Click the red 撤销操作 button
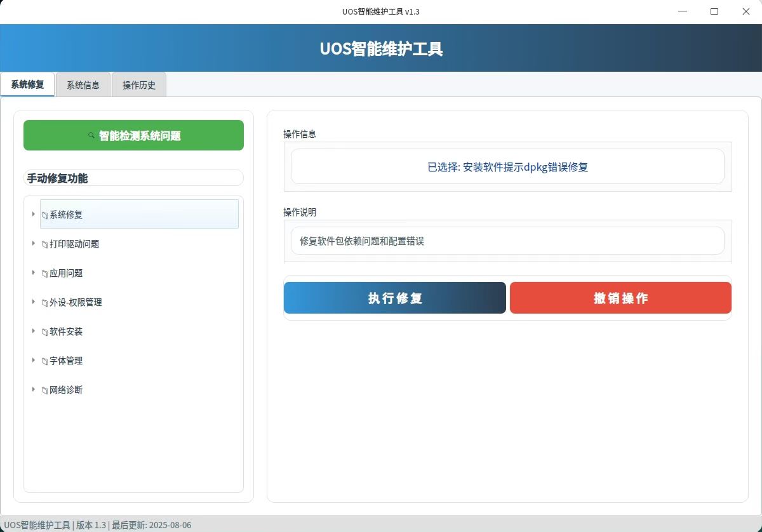Viewport: 762px width, 532px height. [x=620, y=298]
